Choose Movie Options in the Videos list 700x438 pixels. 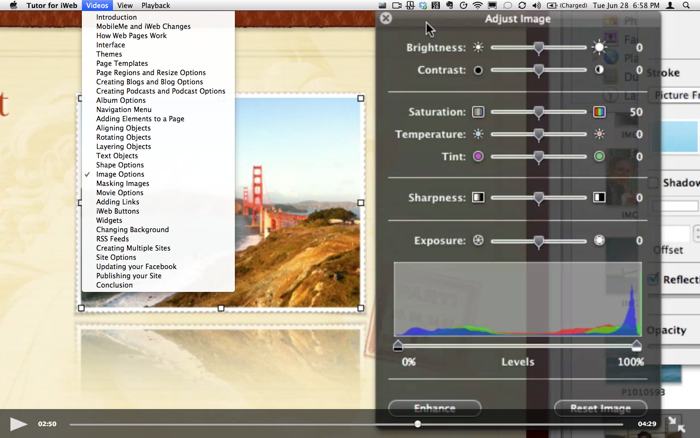pyautogui.click(x=120, y=193)
